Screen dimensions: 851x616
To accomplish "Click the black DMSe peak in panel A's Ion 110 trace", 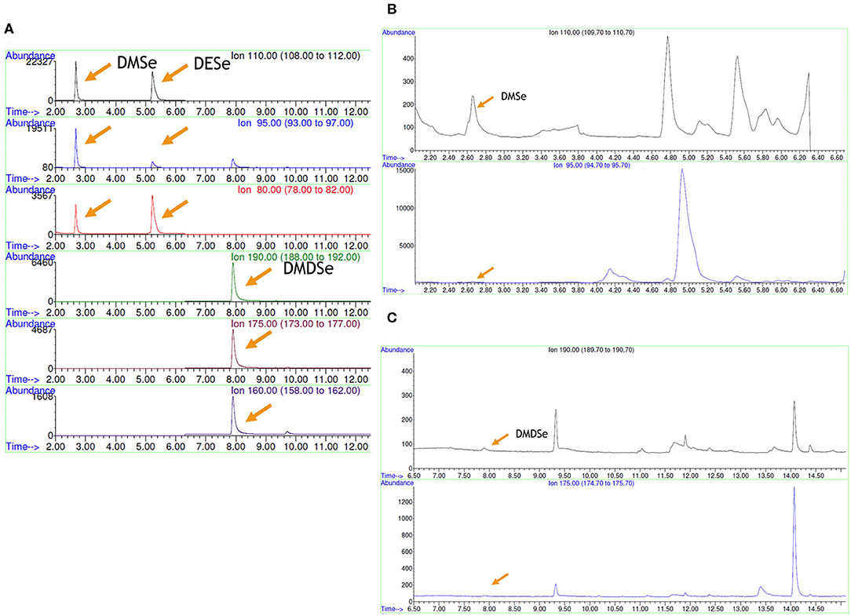I will [x=76, y=81].
